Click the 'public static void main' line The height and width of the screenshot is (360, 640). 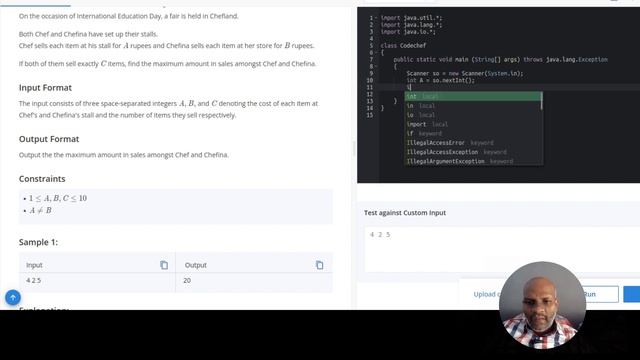pos(500,60)
